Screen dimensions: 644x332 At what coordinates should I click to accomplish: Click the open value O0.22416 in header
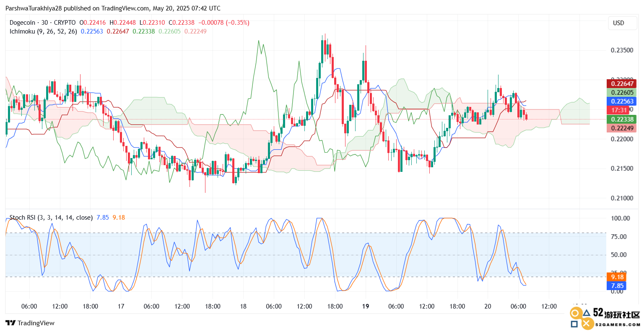point(93,23)
